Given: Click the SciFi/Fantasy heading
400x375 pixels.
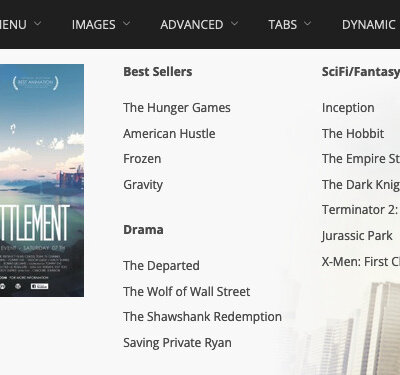Looking at the screenshot, I should click(x=361, y=72).
